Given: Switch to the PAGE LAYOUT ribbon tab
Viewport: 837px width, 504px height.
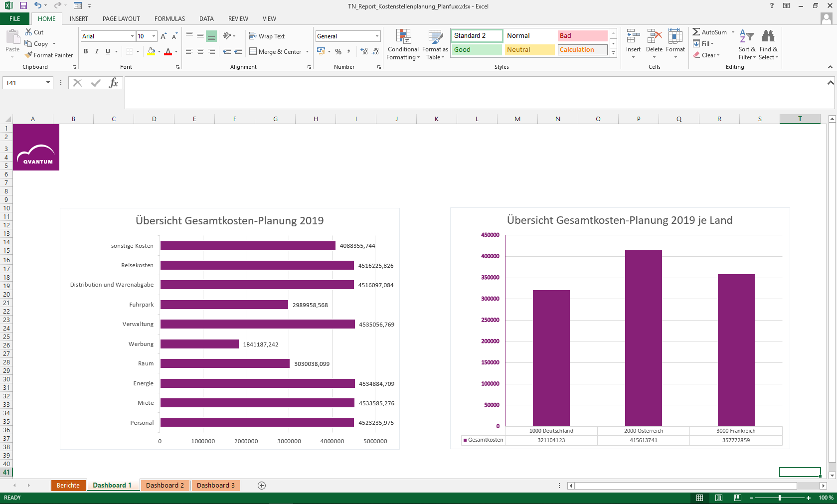Looking at the screenshot, I should point(121,19).
